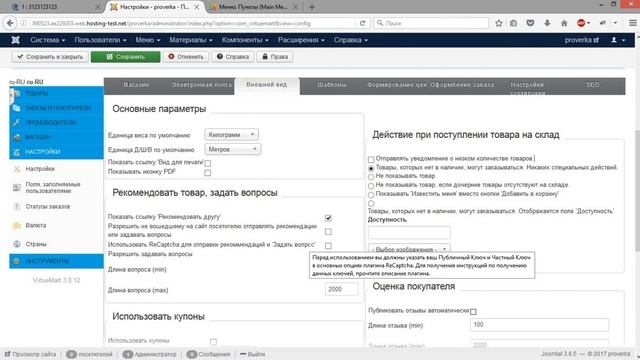Image resolution: width=640 pixels, height=360 pixels.
Task: Uncheck 'Рекомендовать другу' link checkbox
Action: point(328,218)
